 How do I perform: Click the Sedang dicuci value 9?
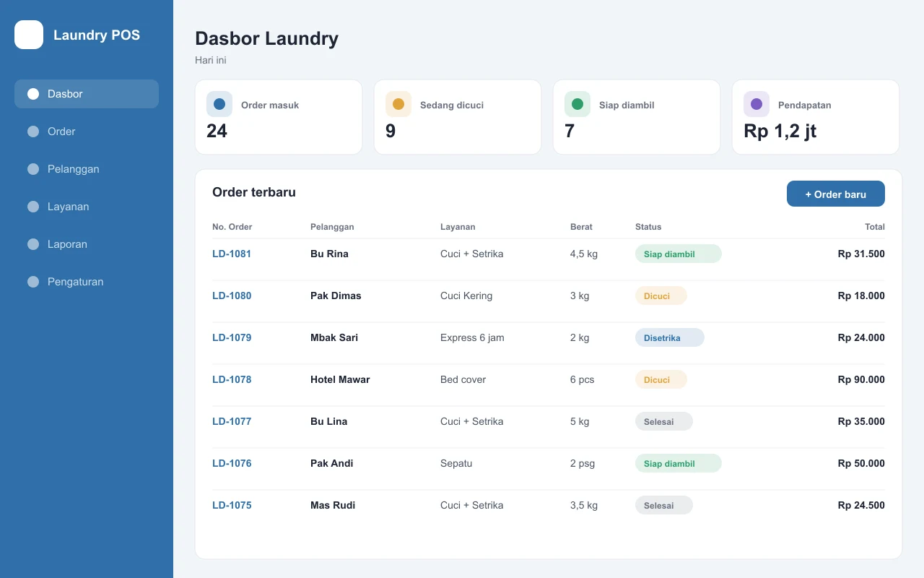pos(391,131)
